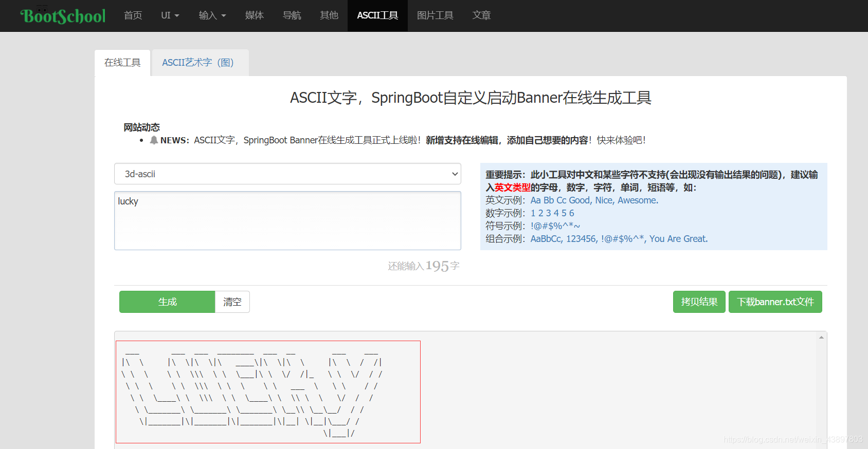Image resolution: width=868 pixels, height=449 pixels.
Task: Expand the 输入 dropdown menu
Action: click(x=212, y=15)
